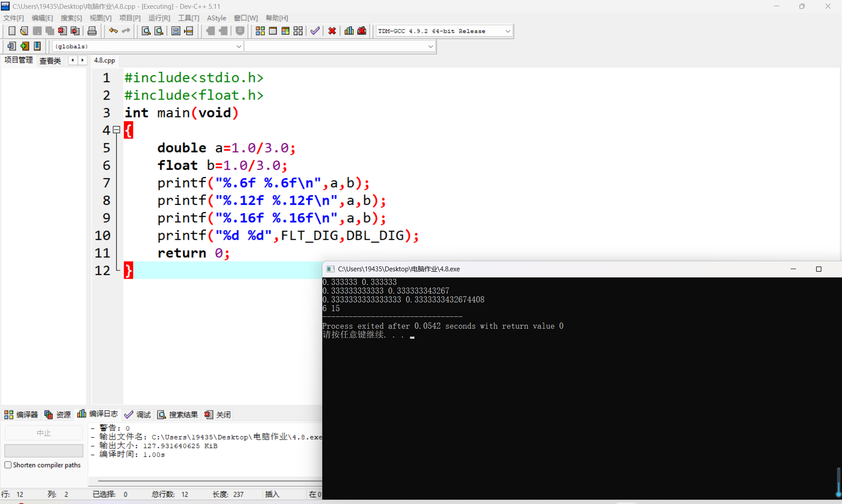
Task: Click the Undo arrow icon
Action: point(113,31)
